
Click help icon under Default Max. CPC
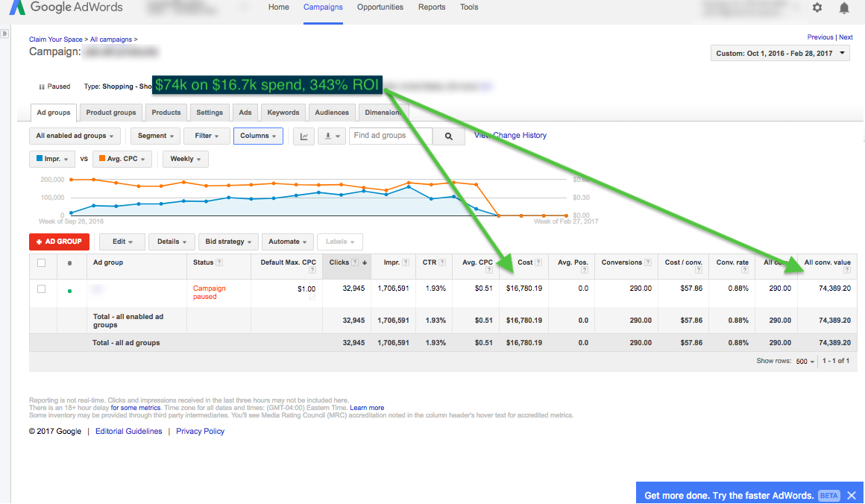[x=312, y=270]
